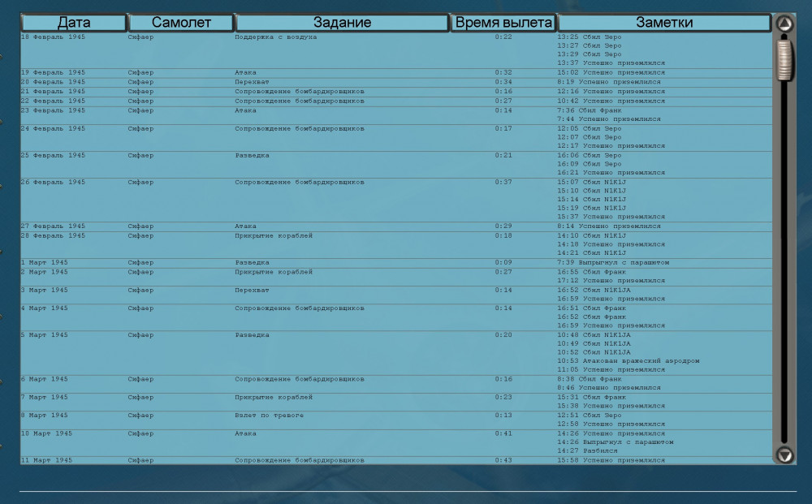Select the 2 Март 1945 date cell
This screenshot has height=504, width=812.
click(44, 272)
